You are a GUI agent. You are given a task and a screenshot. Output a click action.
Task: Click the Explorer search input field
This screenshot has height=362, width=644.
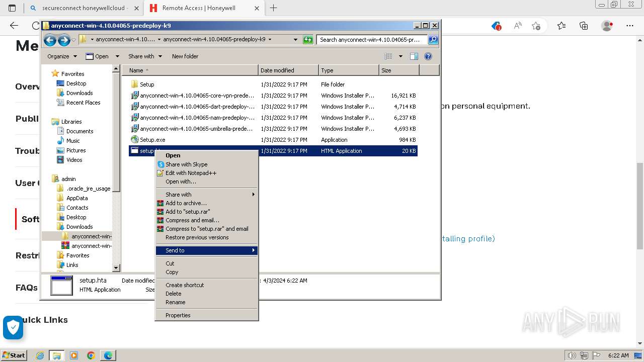372,40
